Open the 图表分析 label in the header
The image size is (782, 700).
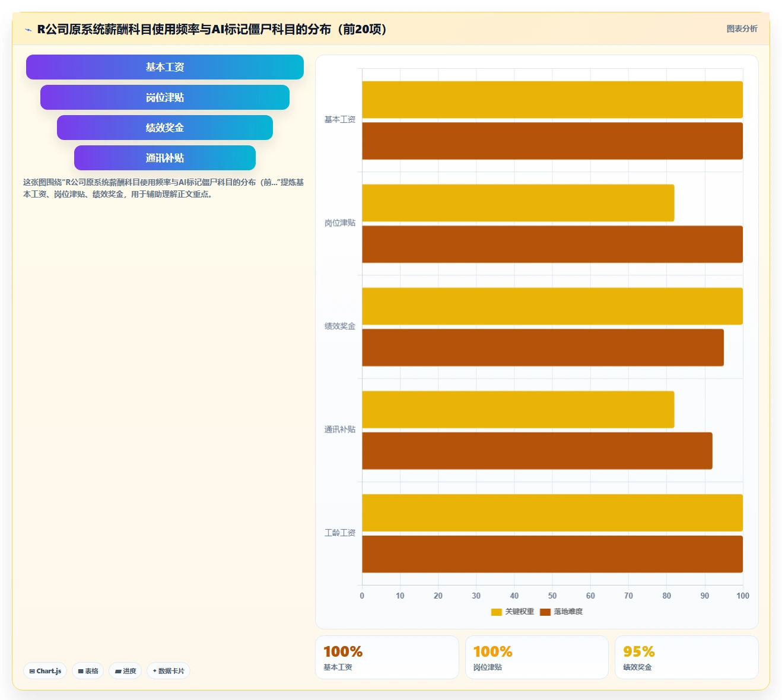coord(742,28)
